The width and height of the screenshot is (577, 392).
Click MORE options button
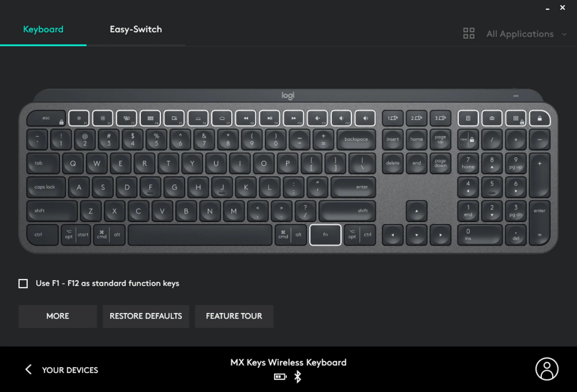pos(57,316)
